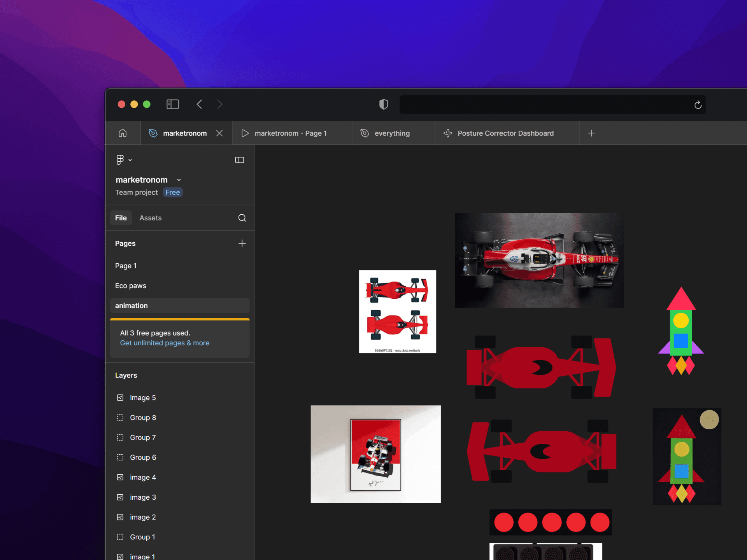Add a new page with plus icon
This screenshot has height=560, width=747.
242,243
